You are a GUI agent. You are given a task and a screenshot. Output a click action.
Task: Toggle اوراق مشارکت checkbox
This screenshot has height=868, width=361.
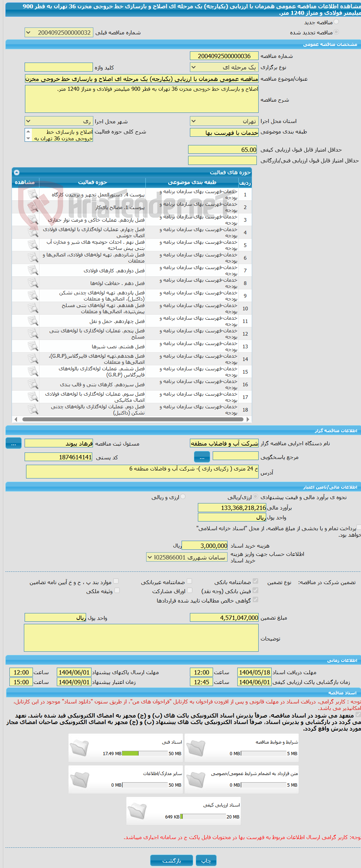tap(190, 590)
